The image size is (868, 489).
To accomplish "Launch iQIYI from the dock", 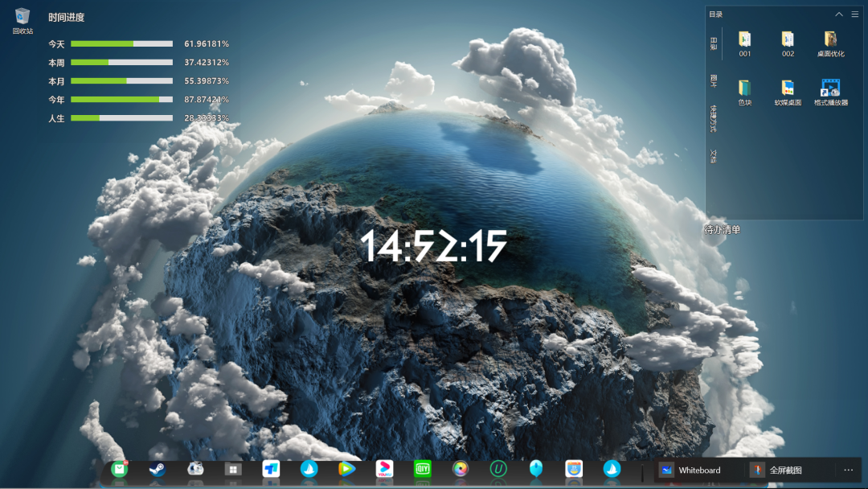I will (x=423, y=470).
